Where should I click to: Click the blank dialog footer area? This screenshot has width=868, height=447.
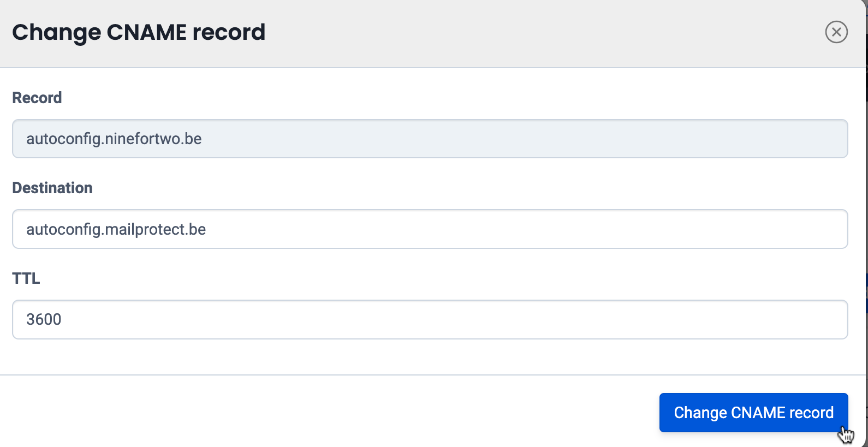[328, 412]
